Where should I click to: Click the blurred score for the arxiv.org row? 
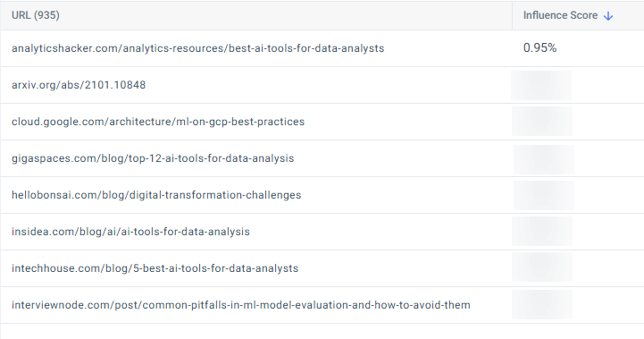click(x=541, y=85)
